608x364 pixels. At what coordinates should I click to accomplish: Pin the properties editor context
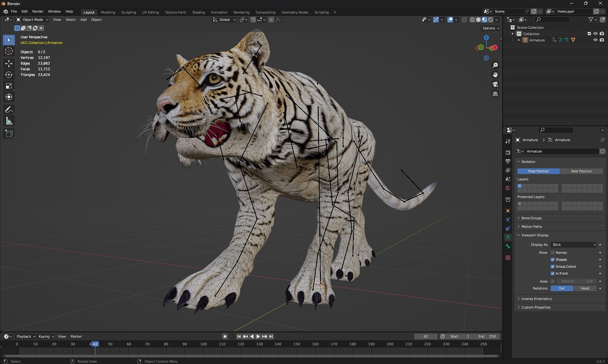602,140
